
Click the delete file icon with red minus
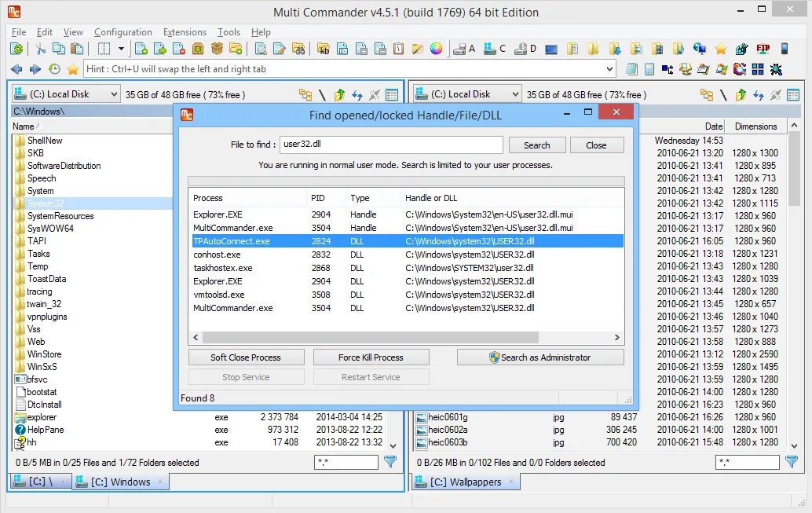point(179,49)
